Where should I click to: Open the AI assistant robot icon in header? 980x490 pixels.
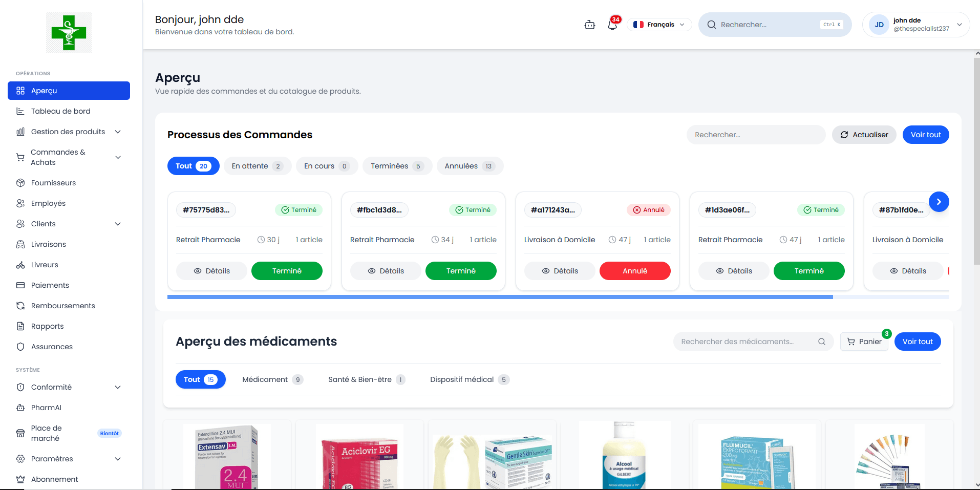590,25
